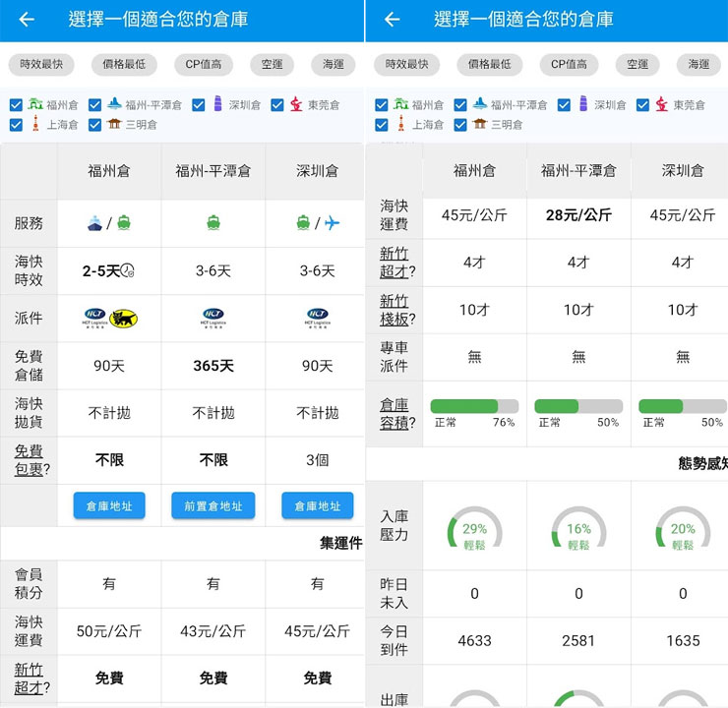Open 倉庫容積? help link
Image resolution: width=728 pixels, height=708 pixels.
click(397, 414)
